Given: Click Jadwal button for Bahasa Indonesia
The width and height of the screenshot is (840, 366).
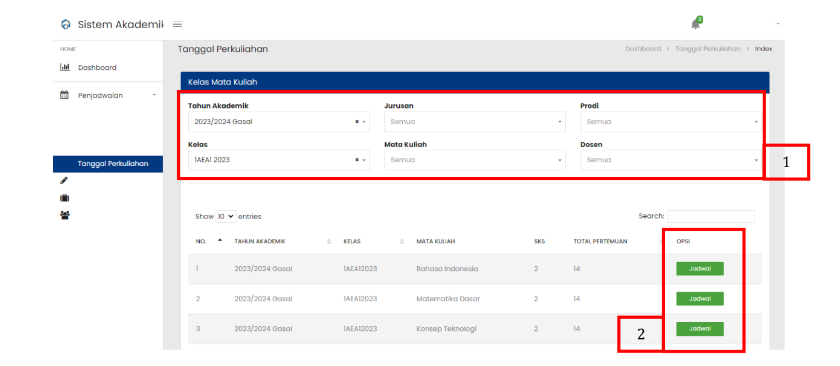Looking at the screenshot, I should [x=700, y=268].
